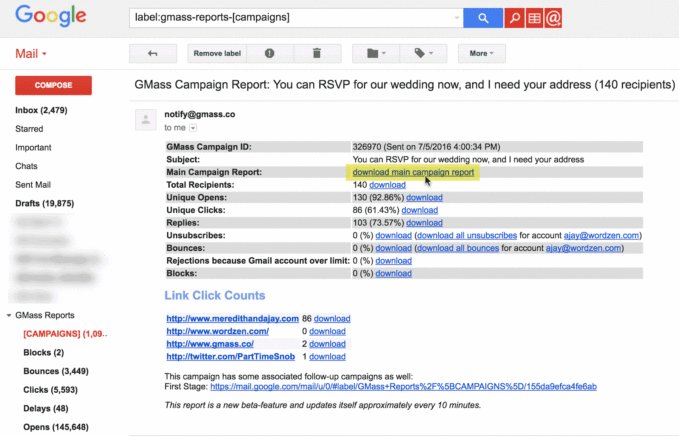Open Sent Mail folder
The image size is (679, 436).
point(33,184)
